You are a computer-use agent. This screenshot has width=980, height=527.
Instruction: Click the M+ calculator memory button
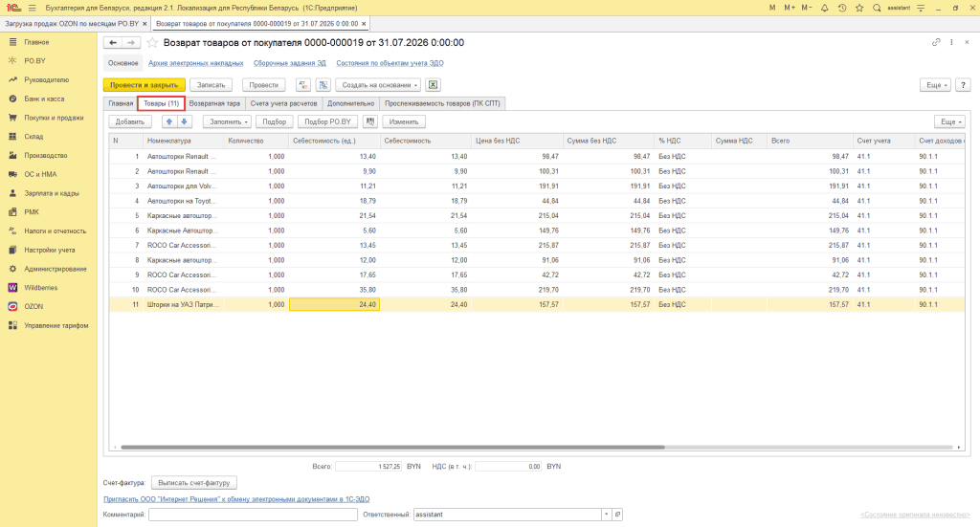coord(790,8)
